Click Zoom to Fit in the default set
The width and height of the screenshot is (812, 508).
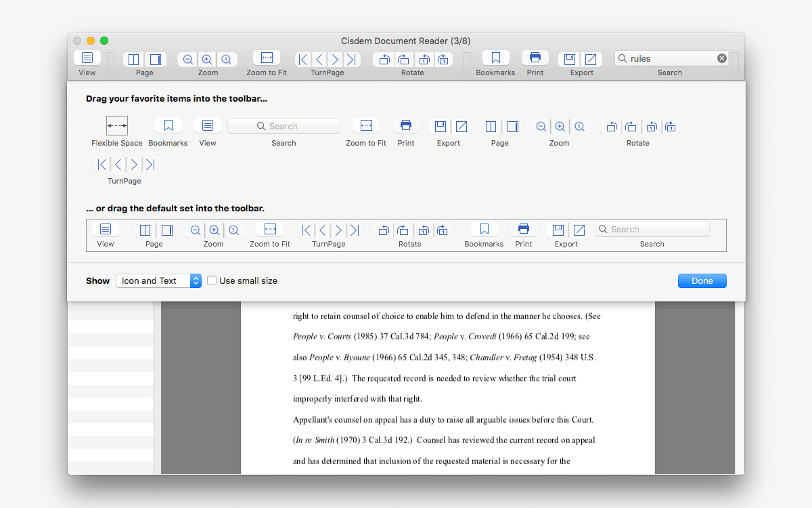(270, 229)
